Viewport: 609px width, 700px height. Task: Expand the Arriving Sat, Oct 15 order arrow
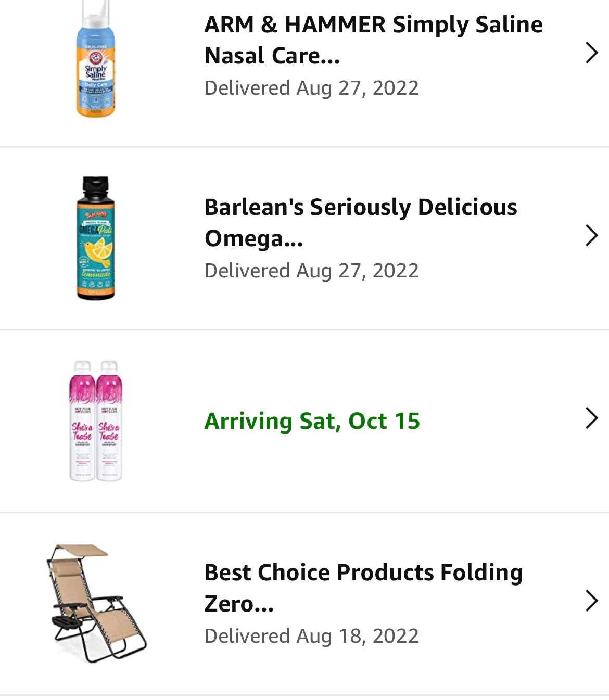pyautogui.click(x=591, y=418)
